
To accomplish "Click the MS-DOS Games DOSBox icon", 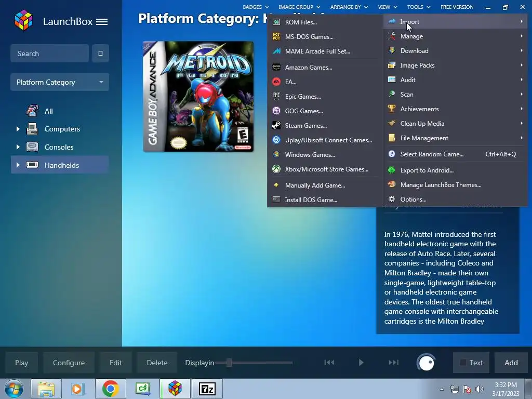I will [276, 37].
